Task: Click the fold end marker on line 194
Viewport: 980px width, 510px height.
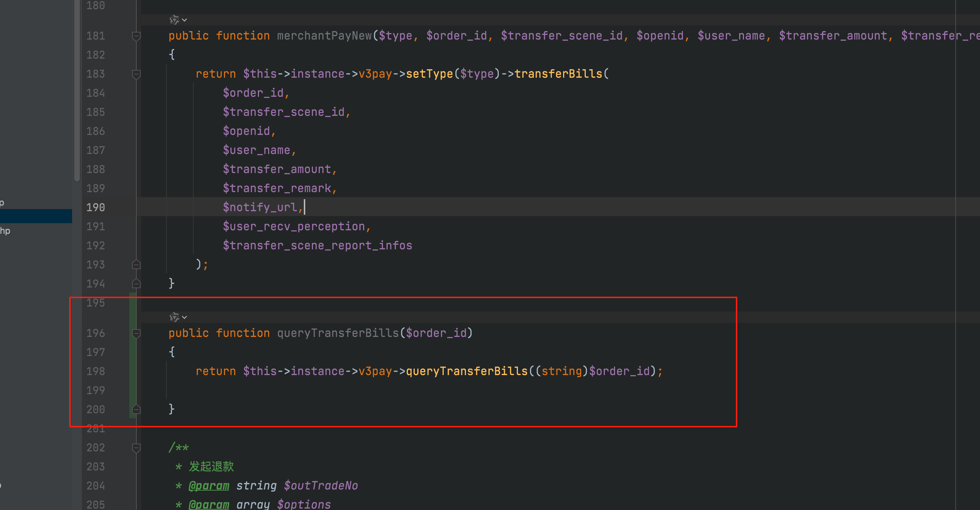Action: tap(136, 284)
